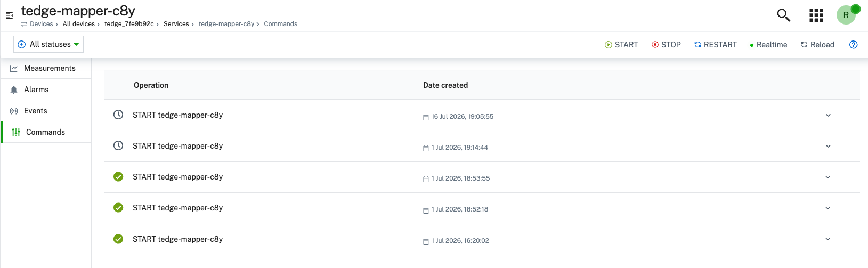
Task: Click the Alarms bell icon in sidebar
Action: click(14, 90)
